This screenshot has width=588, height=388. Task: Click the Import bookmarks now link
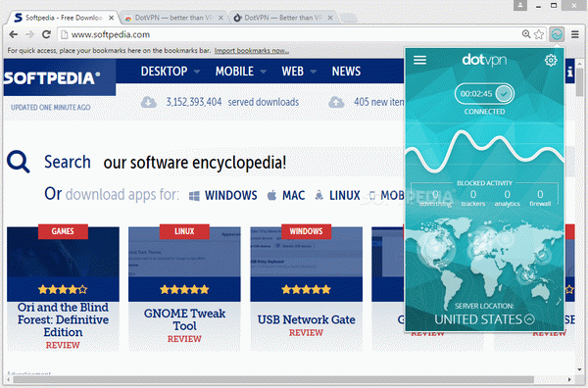252,51
